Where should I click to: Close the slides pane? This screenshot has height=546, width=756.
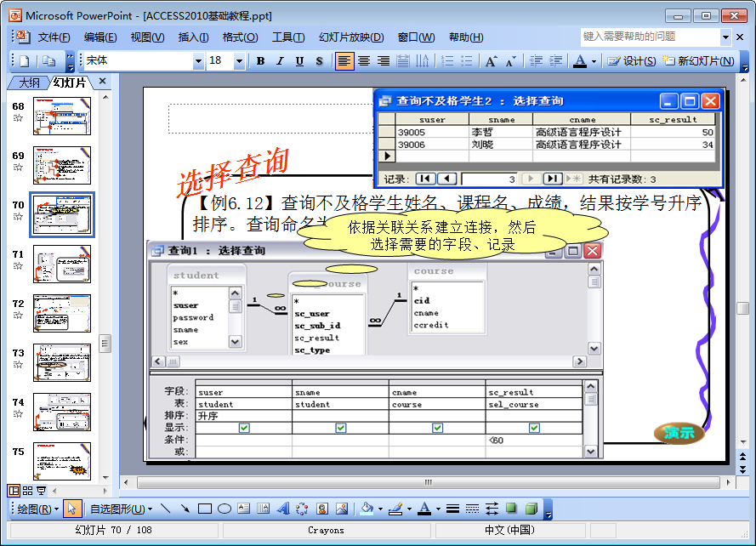point(102,82)
